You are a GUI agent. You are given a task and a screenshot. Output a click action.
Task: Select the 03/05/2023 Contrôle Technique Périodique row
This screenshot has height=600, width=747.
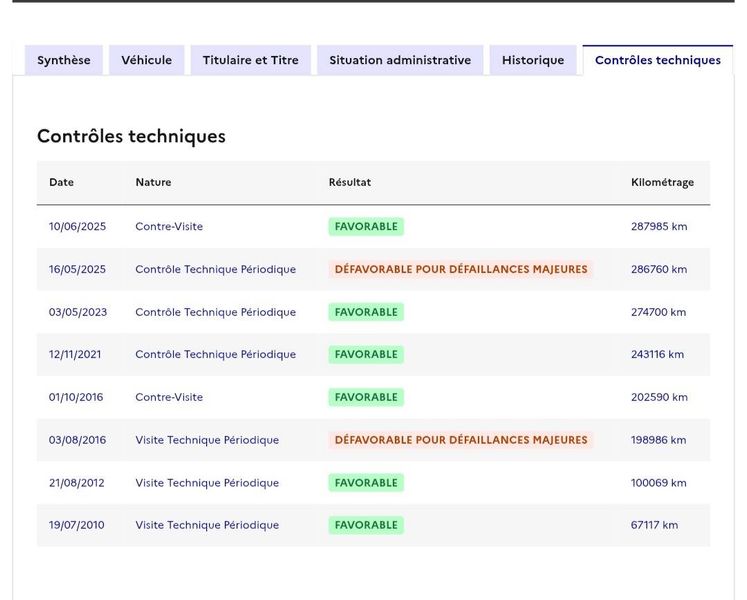coord(374,312)
